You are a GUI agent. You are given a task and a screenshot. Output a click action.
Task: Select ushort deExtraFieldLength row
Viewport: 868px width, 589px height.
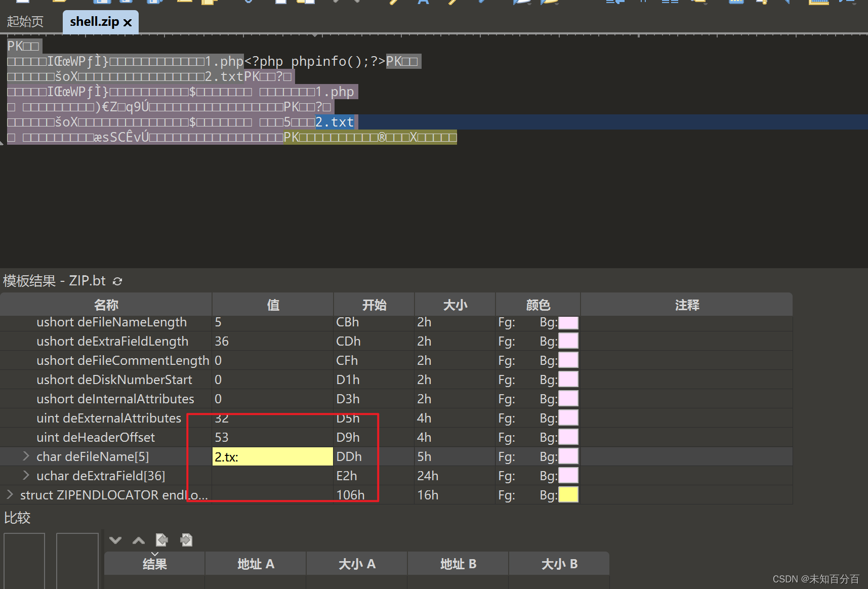396,341
